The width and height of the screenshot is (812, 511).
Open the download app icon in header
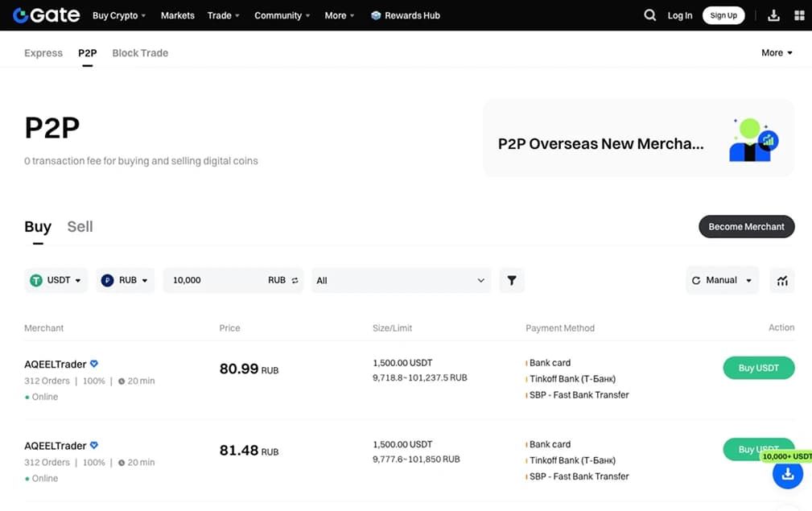point(773,15)
